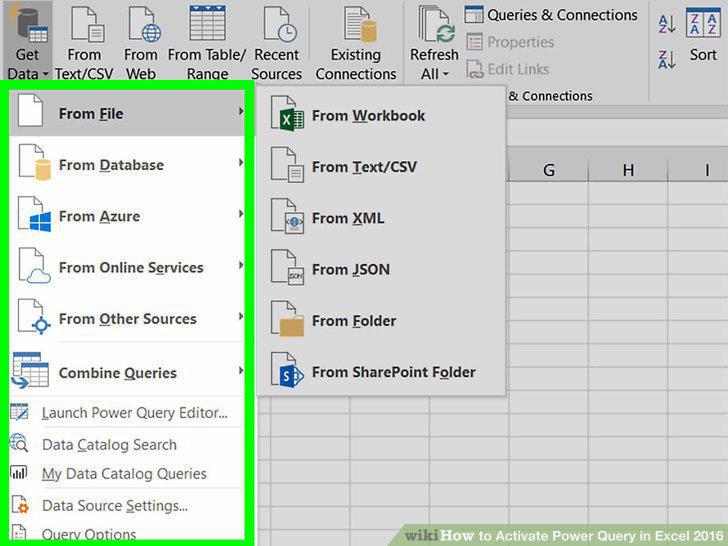Click the From Database submenu arrow
The image size is (728, 546).
click(240, 162)
